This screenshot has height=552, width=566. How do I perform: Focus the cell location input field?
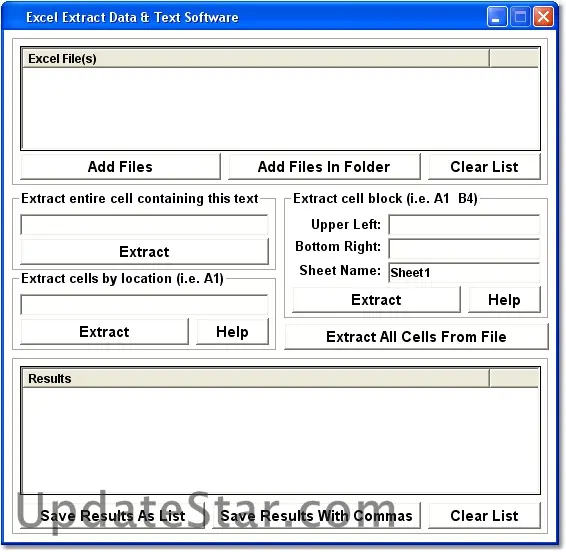coord(144,305)
